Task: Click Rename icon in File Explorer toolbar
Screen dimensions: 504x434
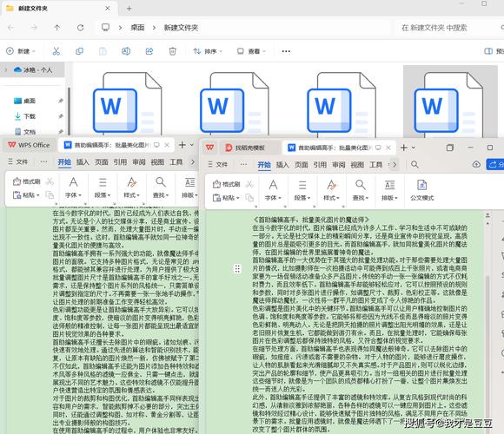Action: pyautogui.click(x=126, y=51)
